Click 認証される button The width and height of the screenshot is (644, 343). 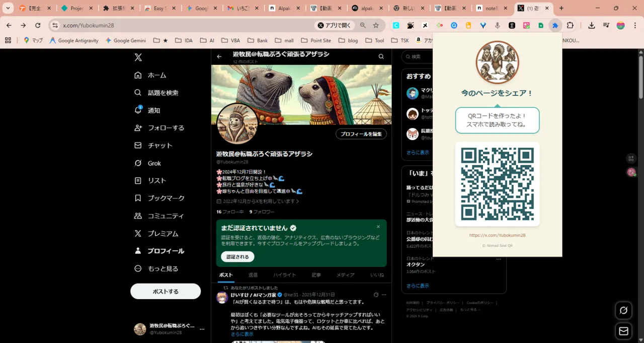tap(237, 257)
